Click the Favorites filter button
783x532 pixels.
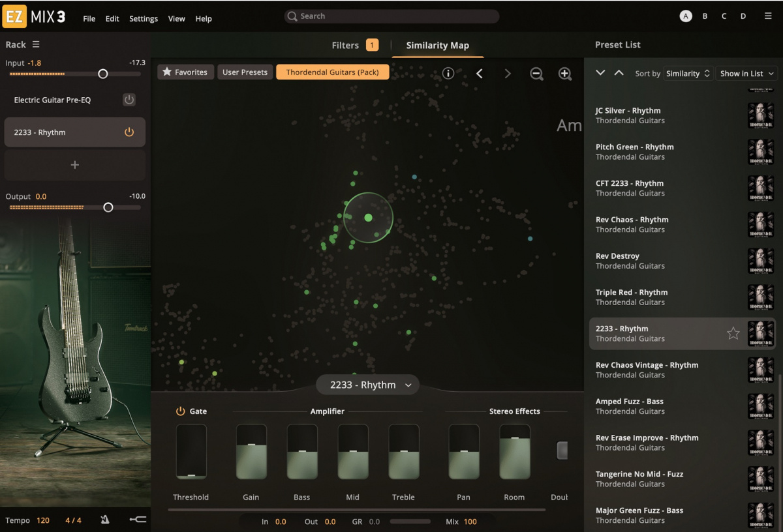pos(185,72)
